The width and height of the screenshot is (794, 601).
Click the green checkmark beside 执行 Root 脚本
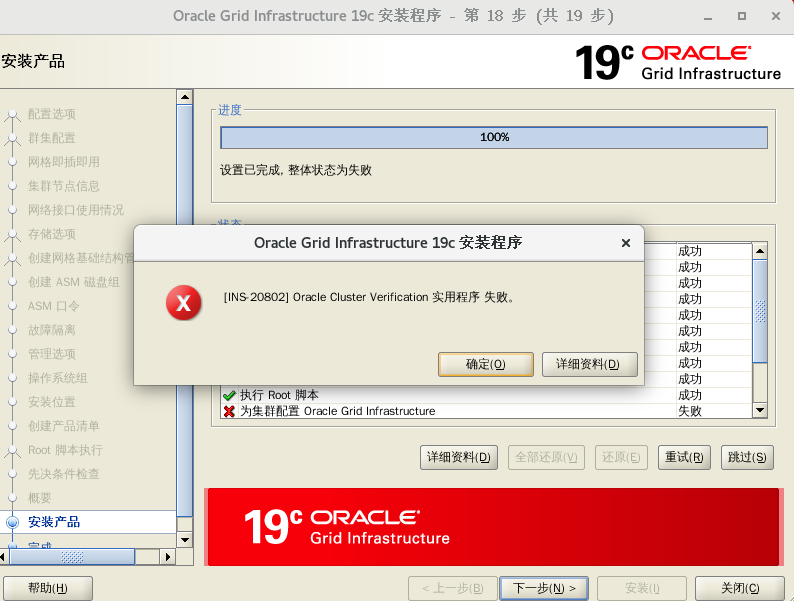coord(229,395)
